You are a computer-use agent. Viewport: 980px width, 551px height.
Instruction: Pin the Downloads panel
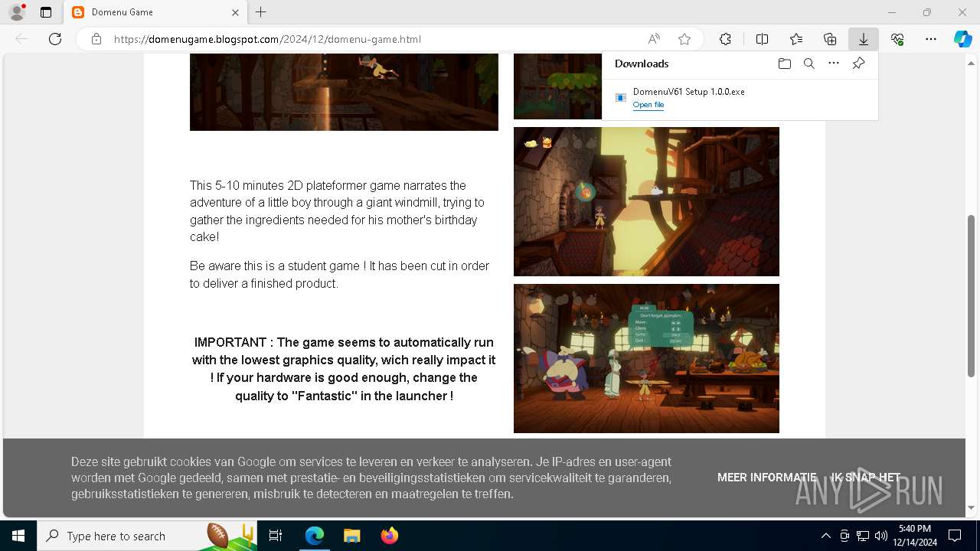coord(858,64)
